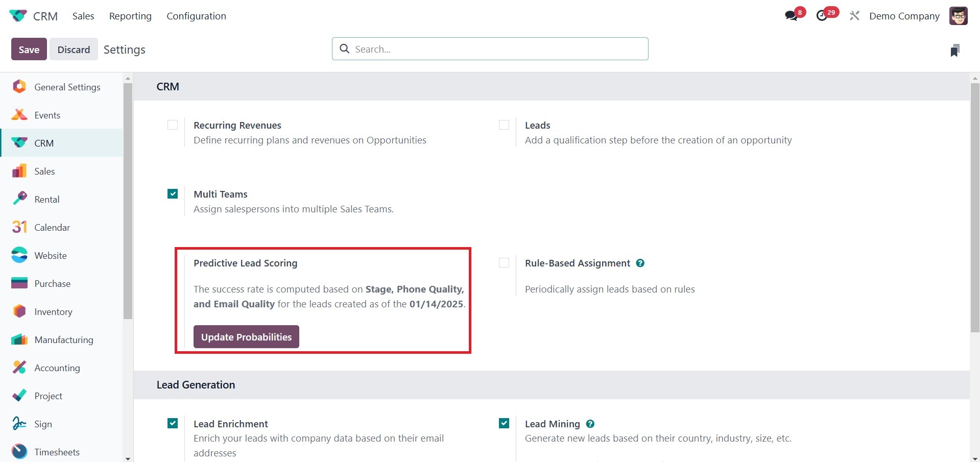The image size is (980, 462).
Task: Open the activities clock icon
Action: (822, 16)
